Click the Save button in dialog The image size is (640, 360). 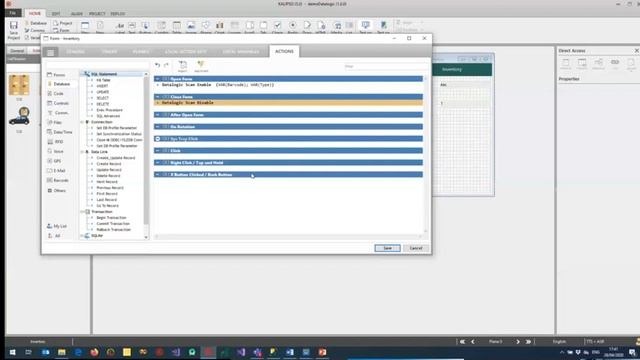pos(387,248)
